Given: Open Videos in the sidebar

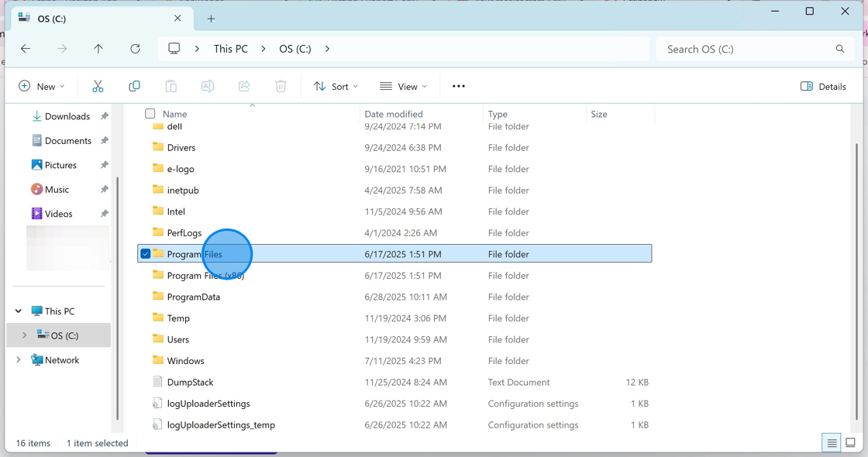Looking at the screenshot, I should pos(58,214).
